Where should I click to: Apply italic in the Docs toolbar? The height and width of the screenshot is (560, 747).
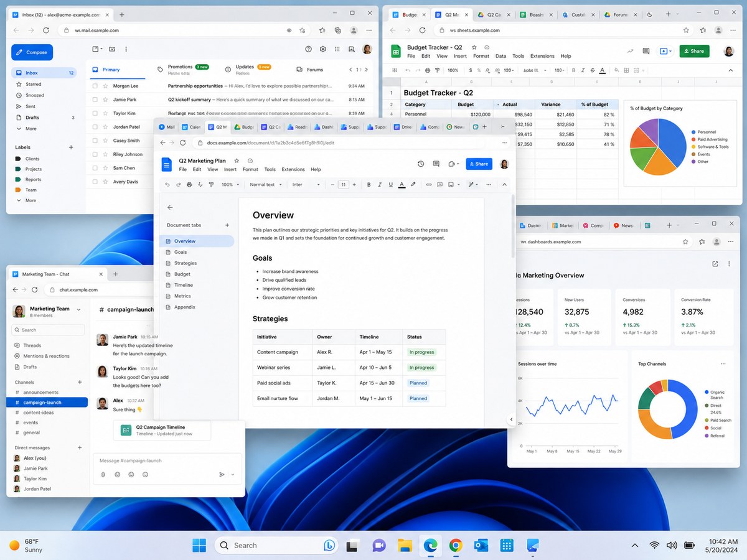coord(380,185)
